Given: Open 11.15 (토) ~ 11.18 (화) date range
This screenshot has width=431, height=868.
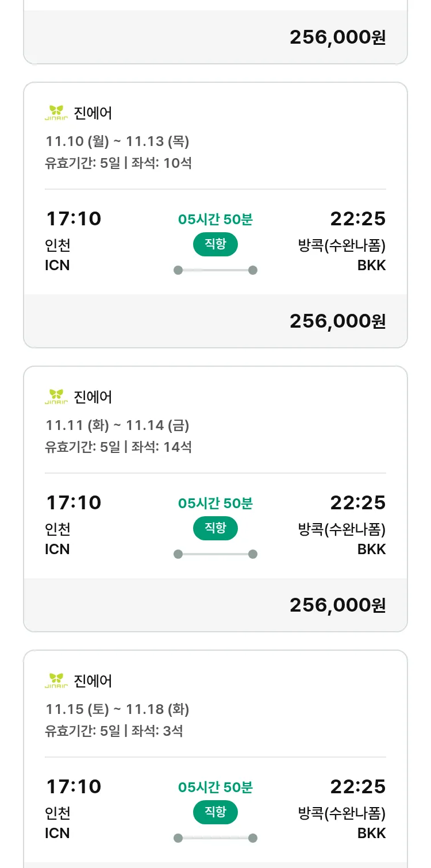Looking at the screenshot, I should [x=117, y=709].
